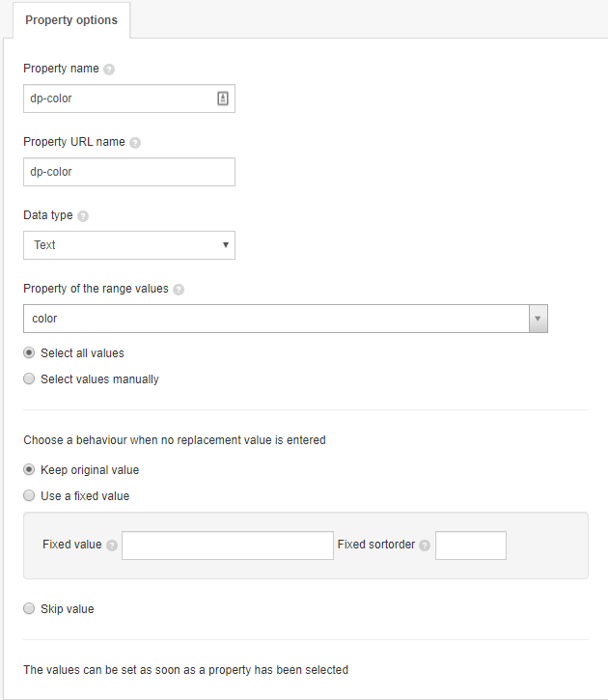Image resolution: width=608 pixels, height=700 pixels.
Task: Choose the 'Select values manually' option
Action: pyautogui.click(x=29, y=378)
